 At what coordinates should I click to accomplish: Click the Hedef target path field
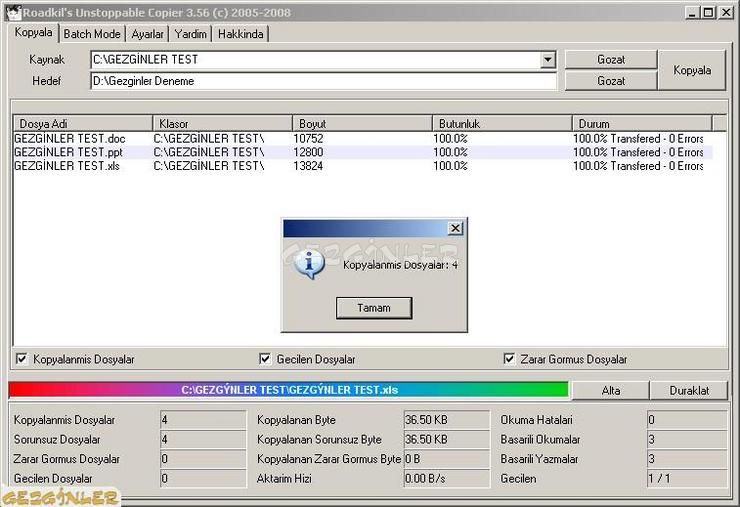point(323,81)
